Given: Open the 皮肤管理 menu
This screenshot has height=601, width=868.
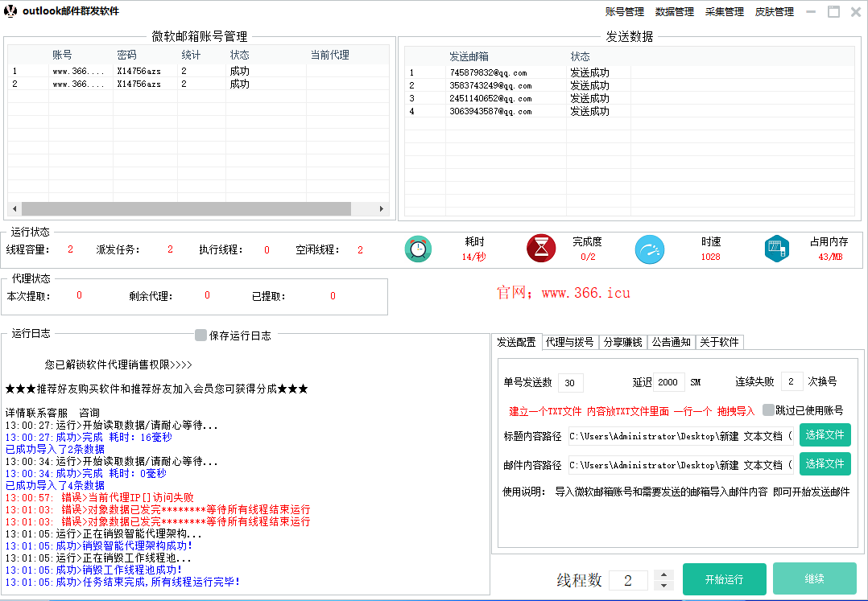Looking at the screenshot, I should pyautogui.click(x=774, y=12).
